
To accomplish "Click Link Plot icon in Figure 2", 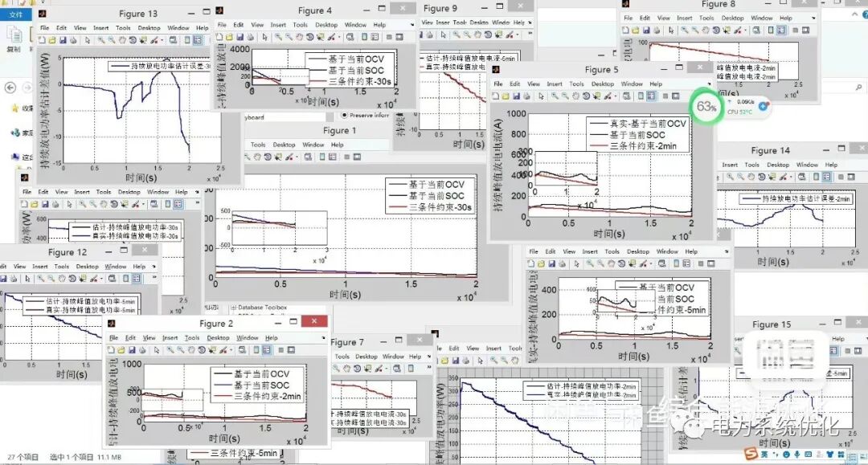I will point(242,350).
